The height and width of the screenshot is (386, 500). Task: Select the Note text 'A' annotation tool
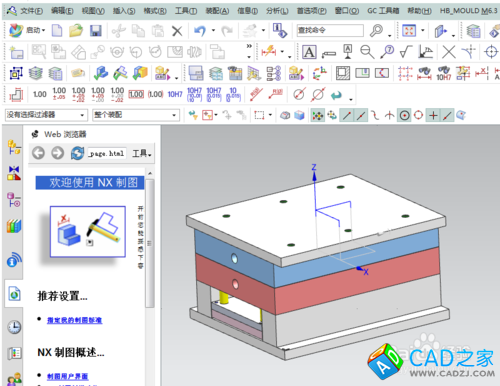tap(309, 52)
